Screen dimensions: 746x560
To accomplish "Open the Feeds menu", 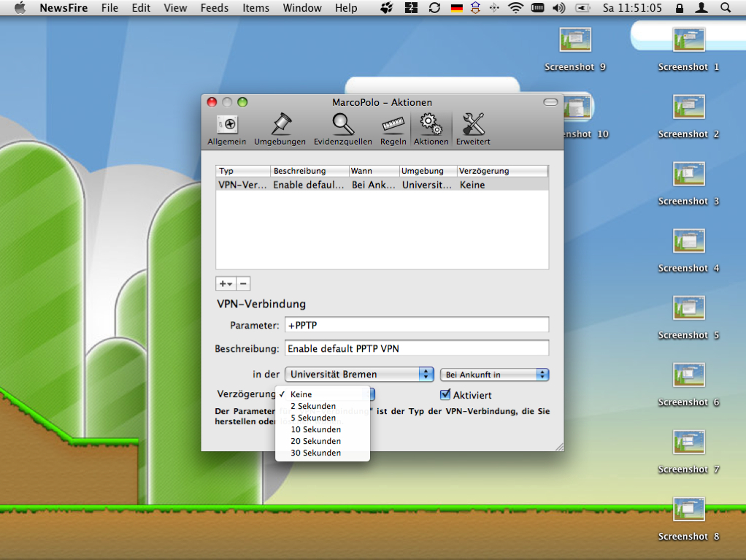I will [x=215, y=7].
